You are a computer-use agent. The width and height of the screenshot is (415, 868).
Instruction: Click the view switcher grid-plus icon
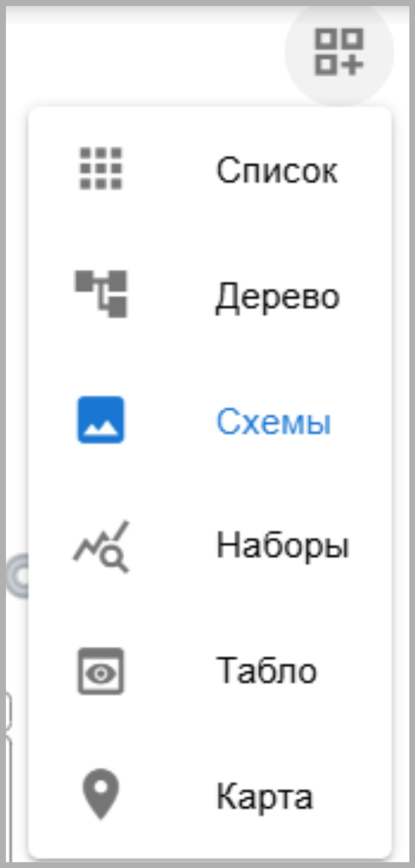(x=339, y=53)
